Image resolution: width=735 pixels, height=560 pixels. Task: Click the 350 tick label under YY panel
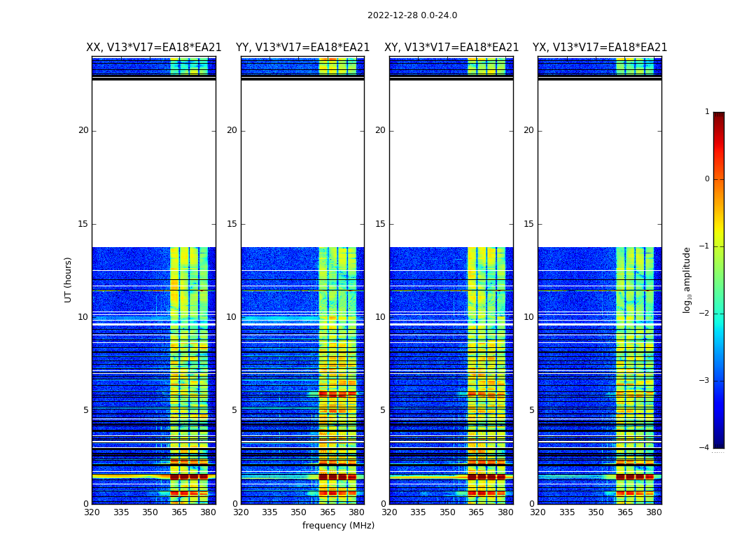(299, 512)
